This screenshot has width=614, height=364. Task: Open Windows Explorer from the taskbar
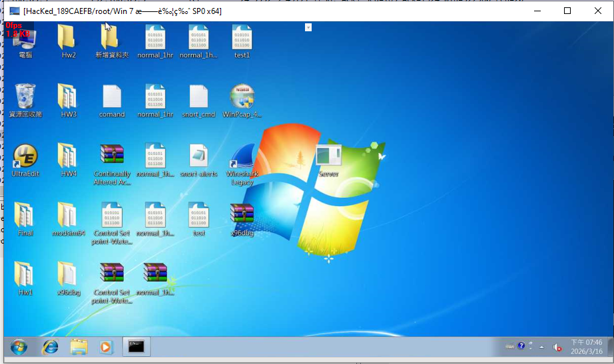[x=79, y=347]
